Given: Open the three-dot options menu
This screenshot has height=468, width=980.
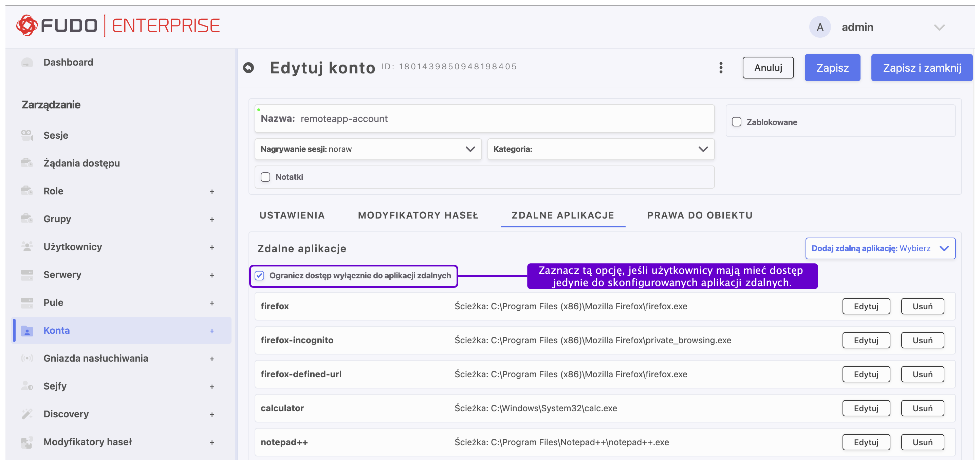Looking at the screenshot, I should tap(721, 68).
